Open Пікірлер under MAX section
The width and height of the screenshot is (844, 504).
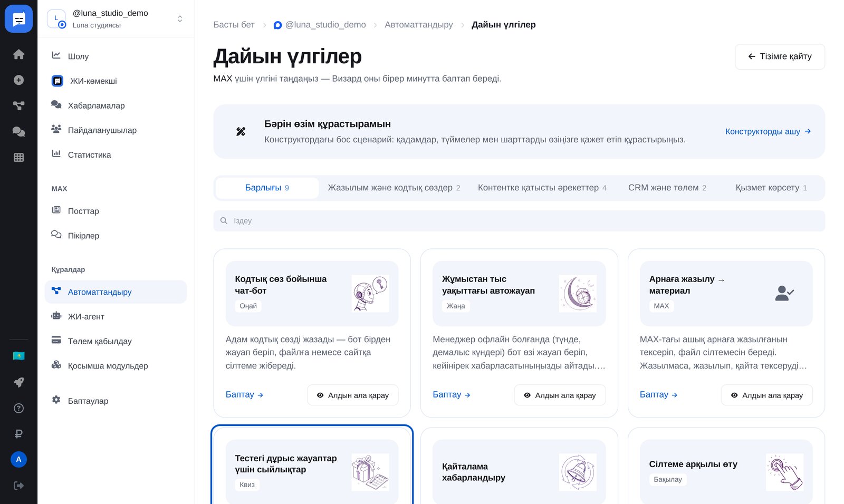[x=116, y=236]
